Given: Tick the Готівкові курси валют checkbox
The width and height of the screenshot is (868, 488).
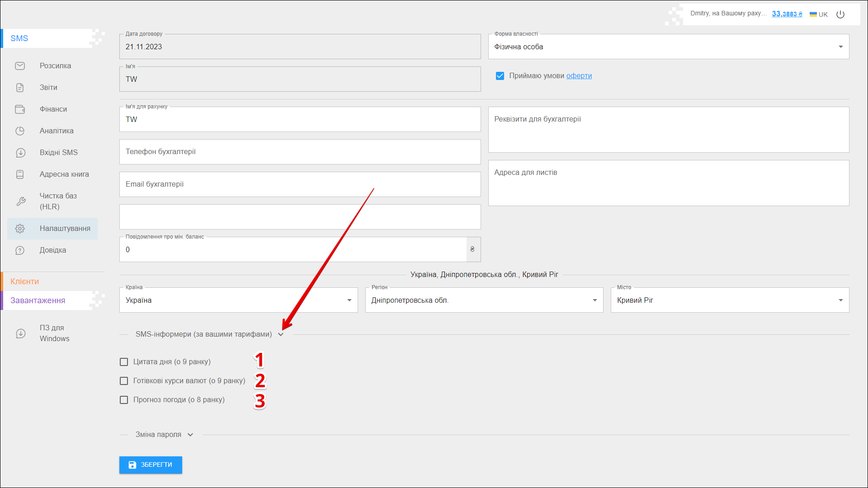Looking at the screenshot, I should (x=124, y=381).
